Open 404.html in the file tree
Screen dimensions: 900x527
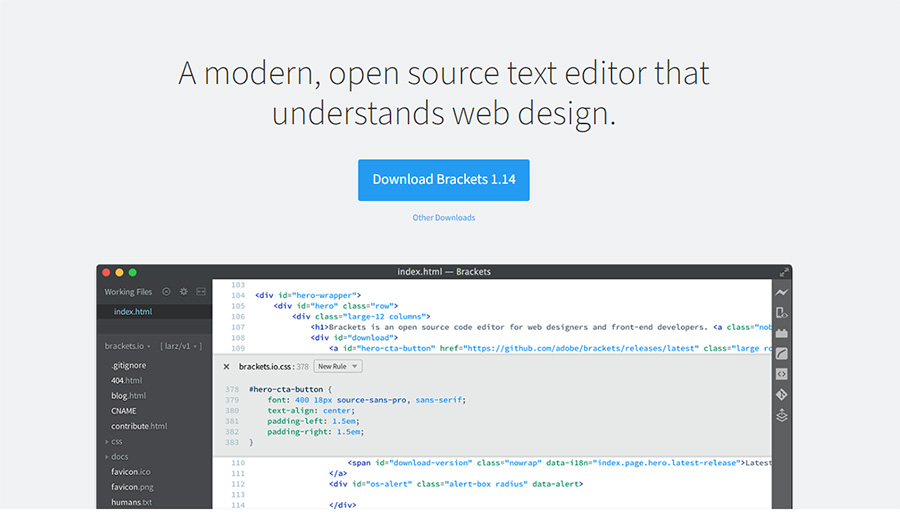coord(127,380)
